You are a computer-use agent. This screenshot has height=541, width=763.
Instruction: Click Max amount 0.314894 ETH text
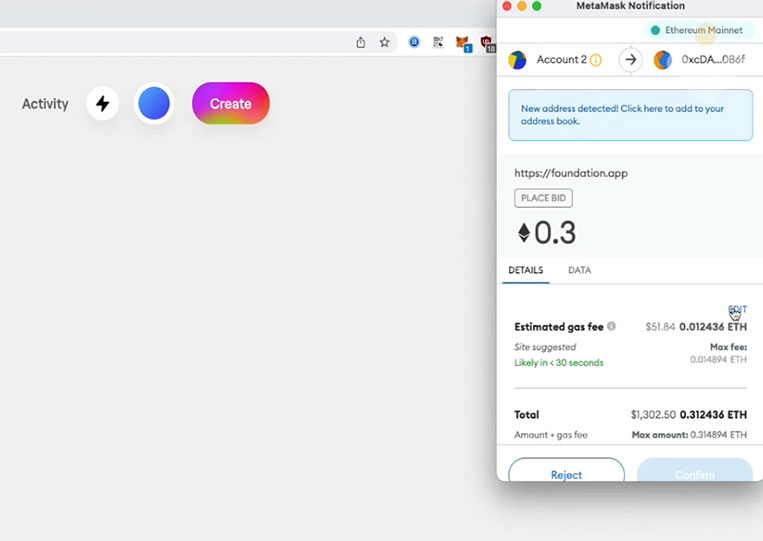689,434
